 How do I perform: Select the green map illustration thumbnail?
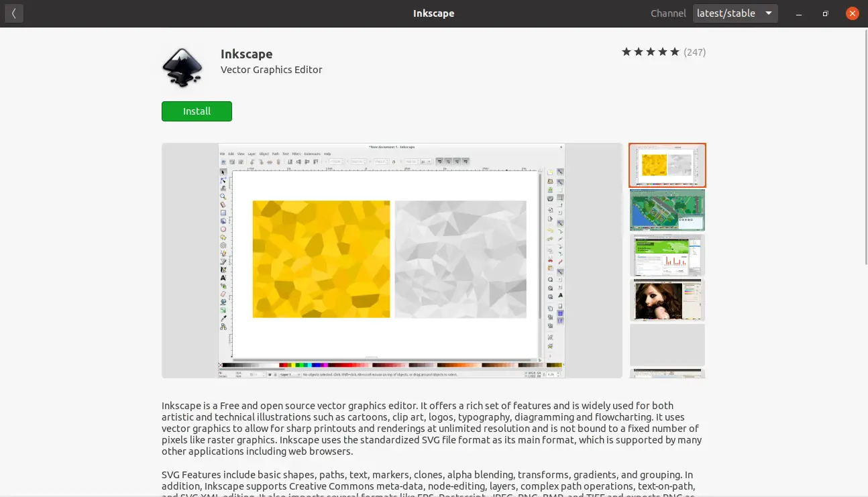coord(667,210)
